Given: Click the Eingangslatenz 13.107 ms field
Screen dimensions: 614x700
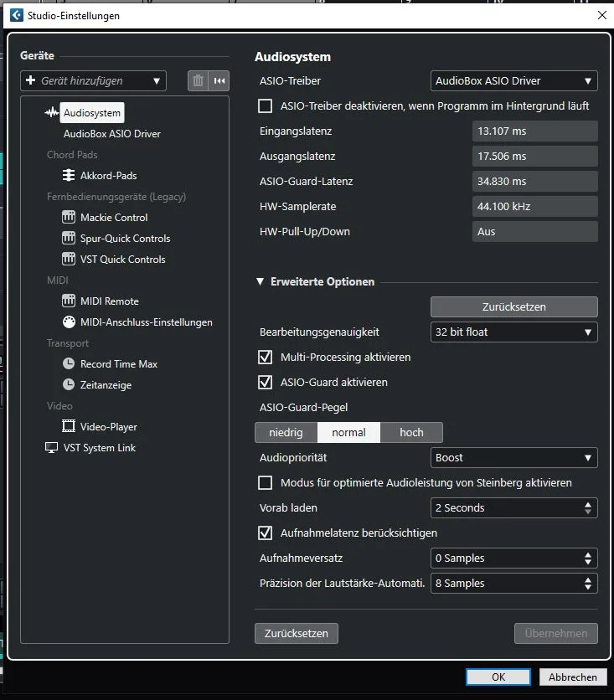Looking at the screenshot, I should [535, 131].
